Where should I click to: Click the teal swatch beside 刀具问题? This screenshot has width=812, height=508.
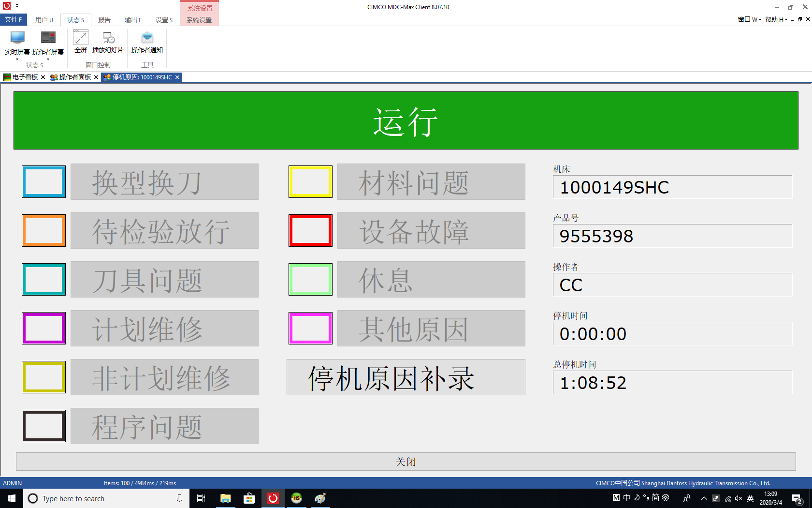[x=43, y=280]
